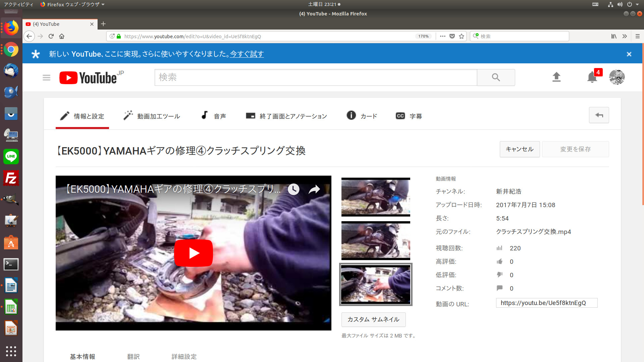644x362 pixels.
Task: Select the 詳細設定 sub-tab
Action: click(184, 356)
